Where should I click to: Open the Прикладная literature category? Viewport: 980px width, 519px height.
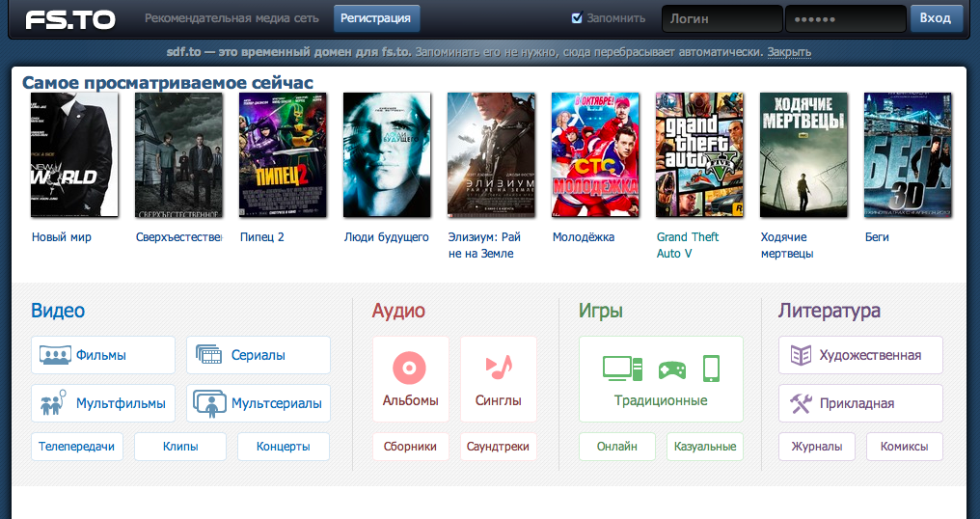pos(860,403)
